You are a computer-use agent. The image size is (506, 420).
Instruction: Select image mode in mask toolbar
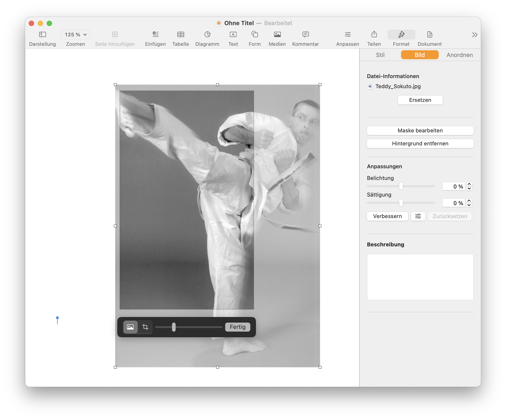(x=130, y=327)
